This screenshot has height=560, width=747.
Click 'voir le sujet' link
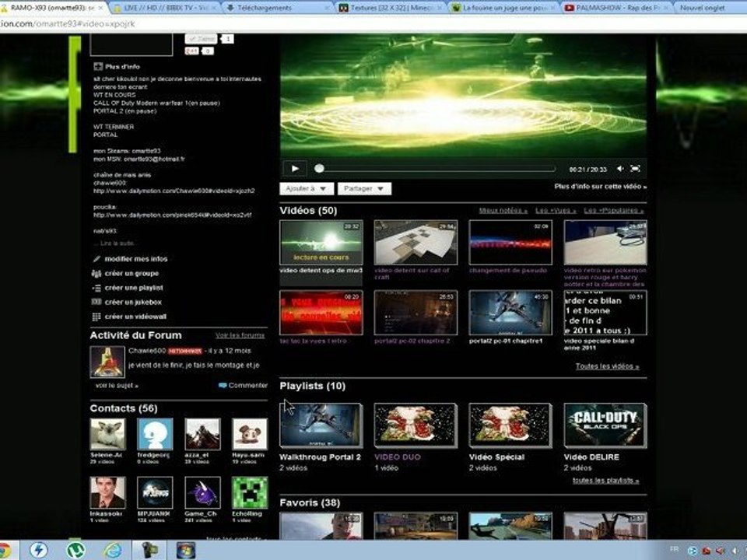point(117,385)
